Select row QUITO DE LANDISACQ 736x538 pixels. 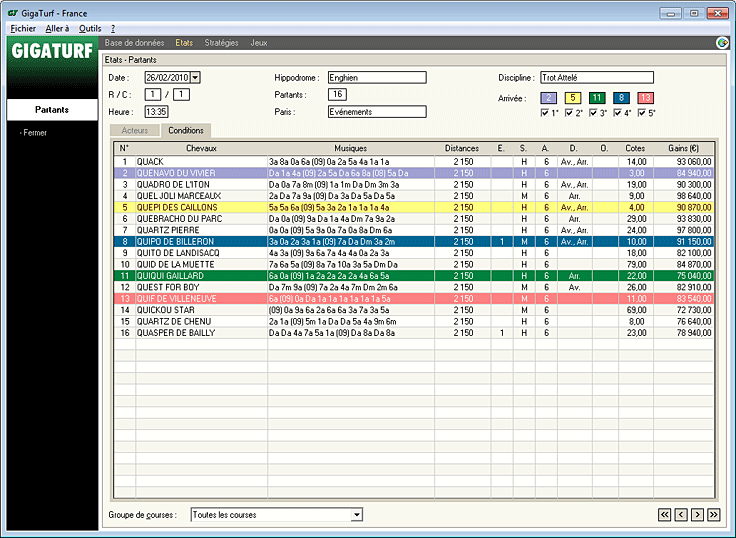click(414, 253)
